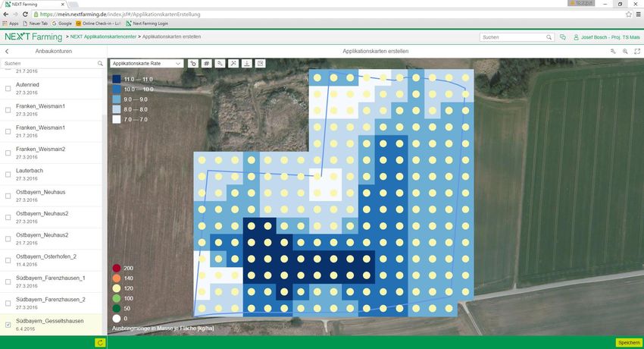644x349 pixels.
Task: Open Josef Bosch user account menu
Action: coord(605,36)
